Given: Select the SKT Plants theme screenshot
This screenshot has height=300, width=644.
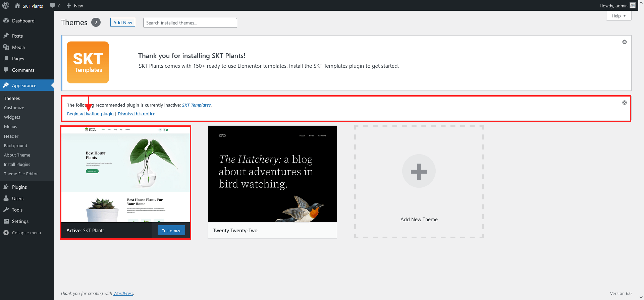Looking at the screenshot, I should (x=126, y=174).
